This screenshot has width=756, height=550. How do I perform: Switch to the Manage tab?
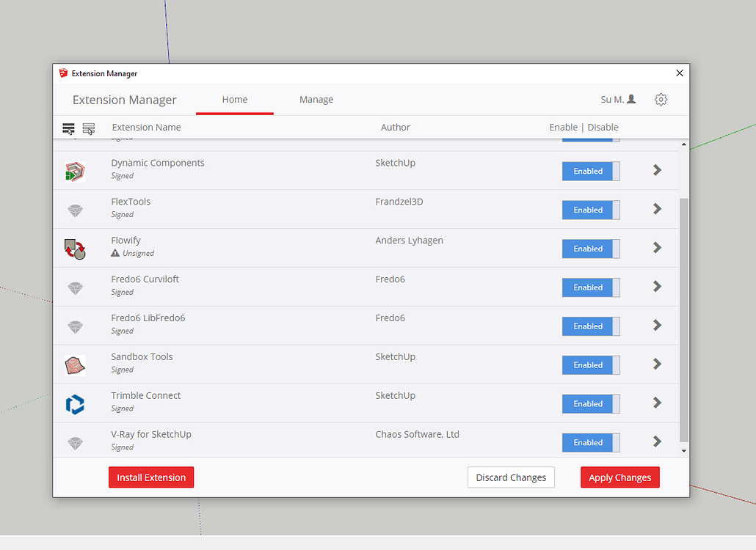pos(316,100)
